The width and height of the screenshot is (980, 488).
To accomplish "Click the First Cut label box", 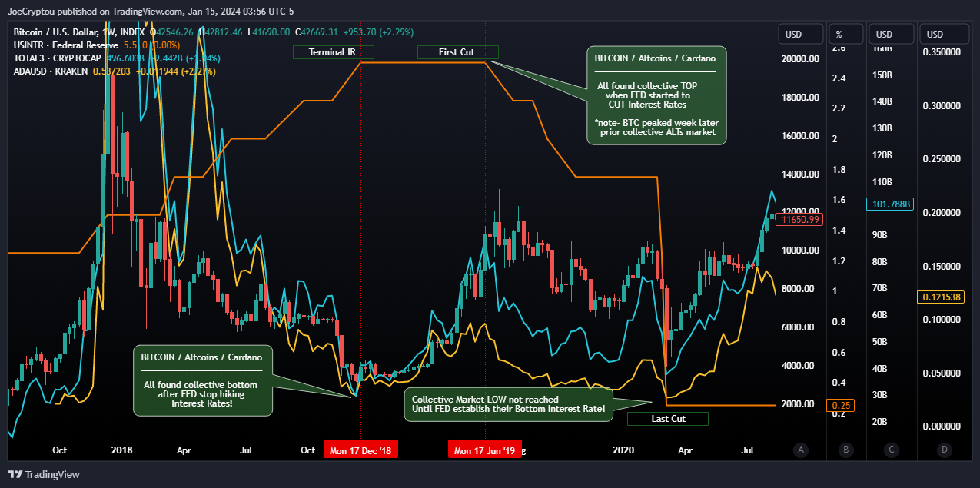I will [457, 52].
